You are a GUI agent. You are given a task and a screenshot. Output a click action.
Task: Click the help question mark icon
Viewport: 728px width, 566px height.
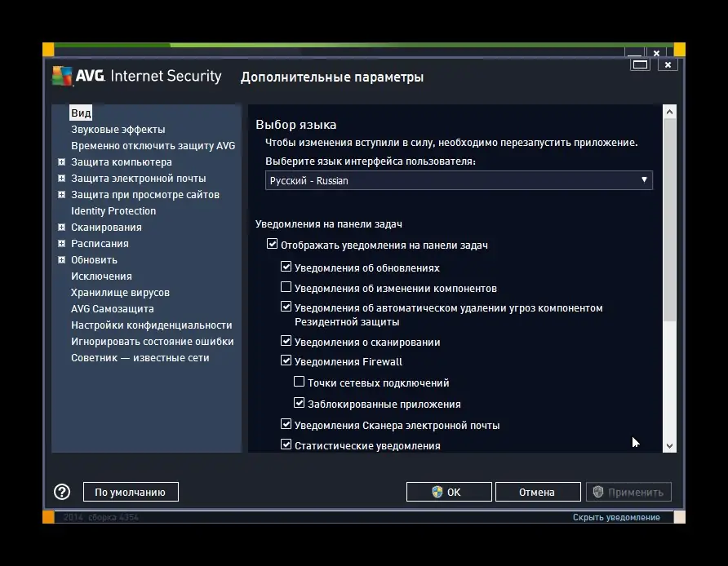62,492
